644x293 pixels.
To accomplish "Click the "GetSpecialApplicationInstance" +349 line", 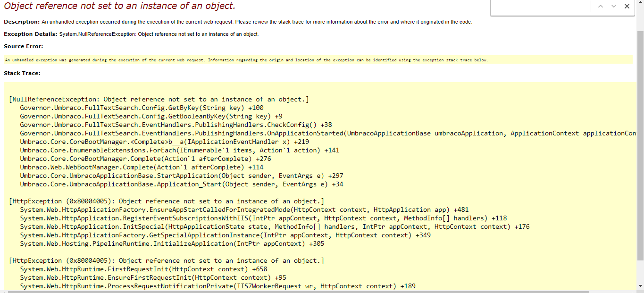I will 225,235.
